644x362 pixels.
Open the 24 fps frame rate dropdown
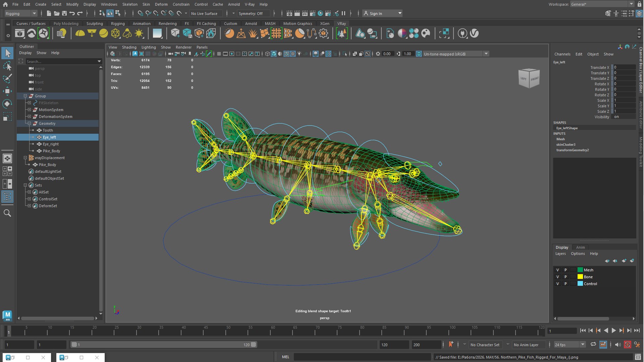(570, 345)
